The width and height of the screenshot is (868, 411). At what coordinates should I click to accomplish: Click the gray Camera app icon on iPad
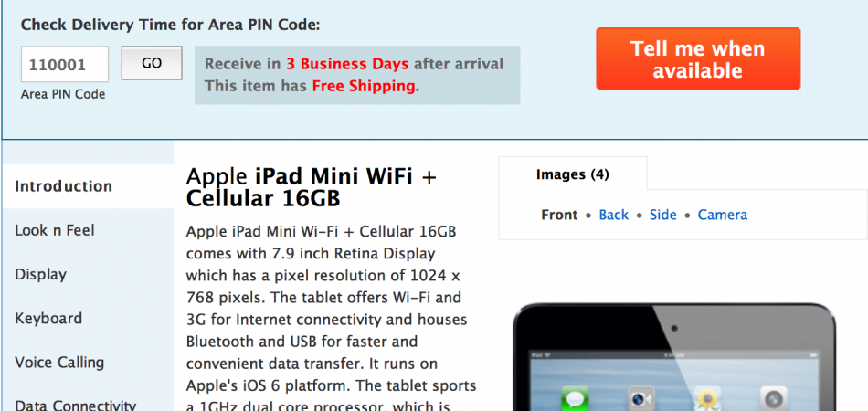click(773, 398)
